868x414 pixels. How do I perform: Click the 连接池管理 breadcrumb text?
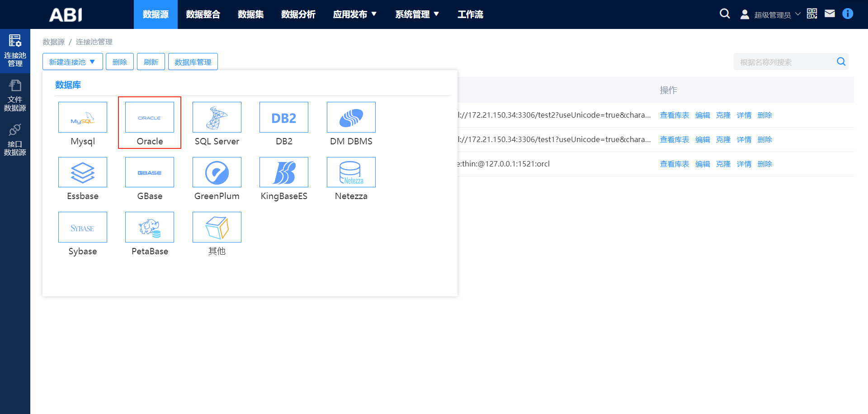tap(94, 42)
